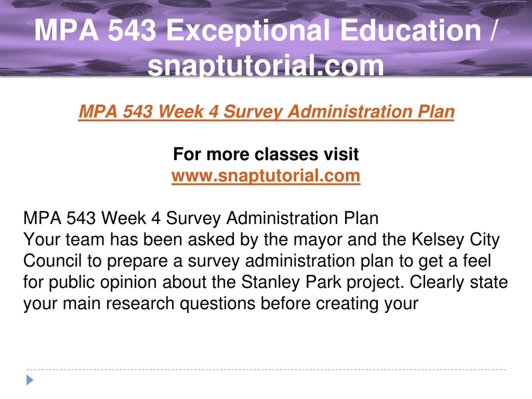
Task: Click the line starting 'Your team has been asked'
Action: (261, 240)
